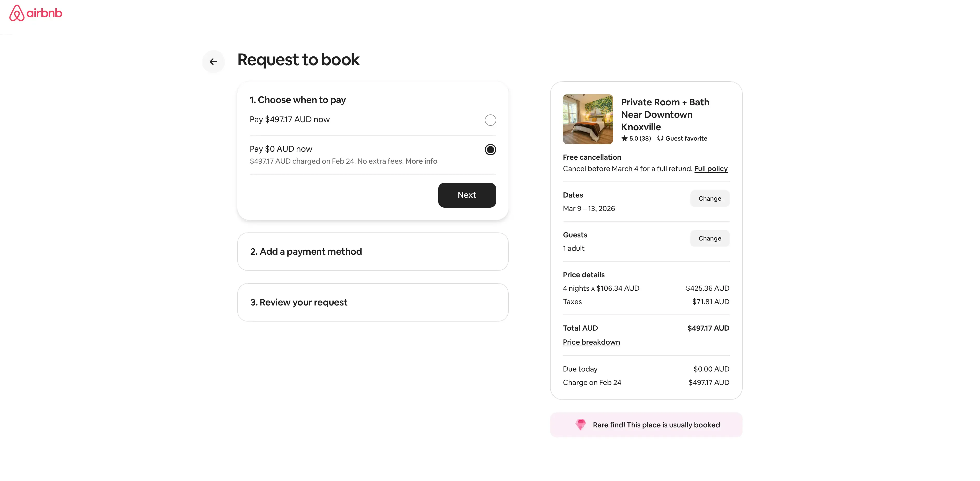Click the AUD currency link in Total
Screen dimensions: 980x481
(590, 328)
